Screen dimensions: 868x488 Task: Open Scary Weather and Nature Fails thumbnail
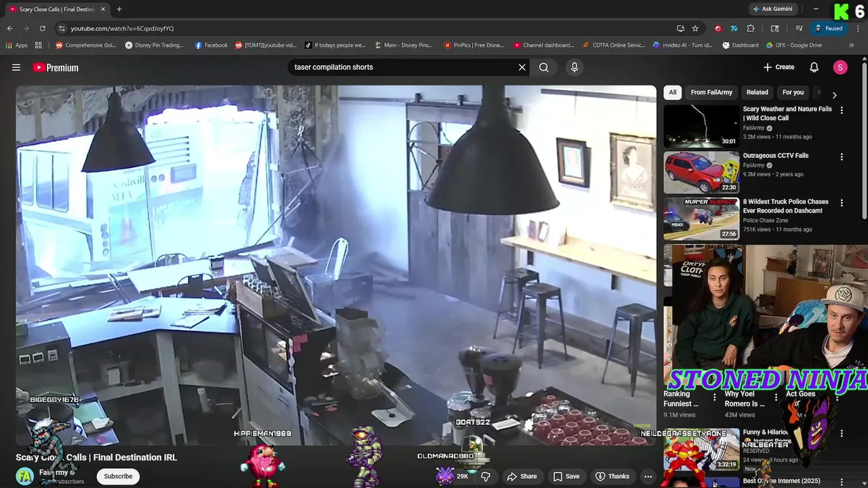[x=701, y=126]
